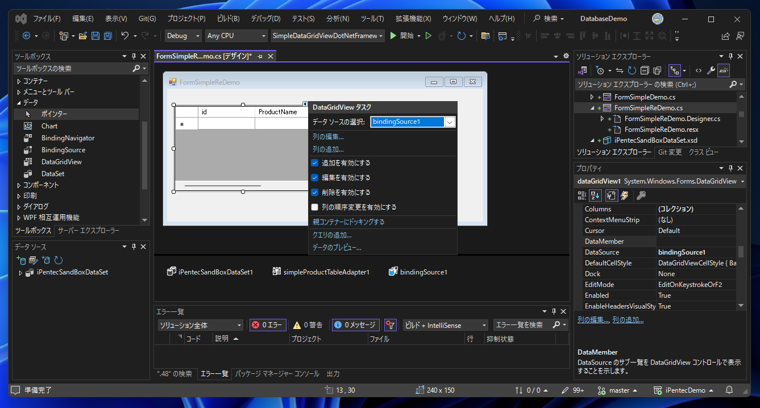Click Add New Data Source icon
Image resolution: width=760 pixels, height=408 pixels.
point(21,260)
